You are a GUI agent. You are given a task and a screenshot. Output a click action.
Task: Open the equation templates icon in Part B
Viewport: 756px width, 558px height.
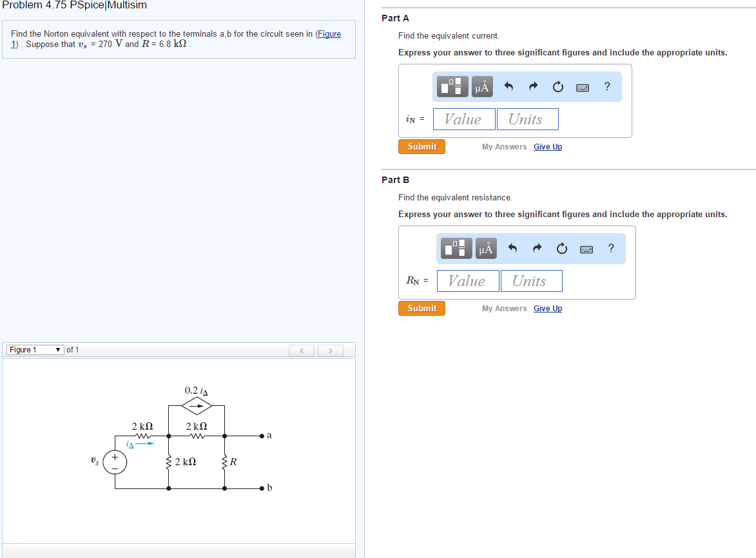(456, 248)
